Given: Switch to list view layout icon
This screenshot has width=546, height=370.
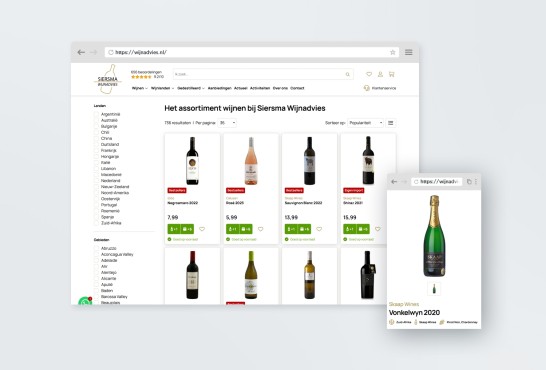Looking at the screenshot, I should [x=391, y=123].
